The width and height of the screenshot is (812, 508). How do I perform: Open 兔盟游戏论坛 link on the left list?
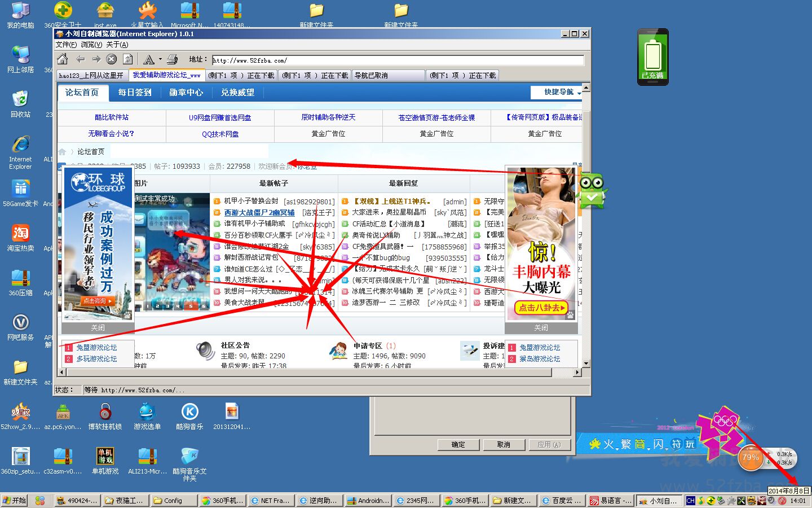97,348
